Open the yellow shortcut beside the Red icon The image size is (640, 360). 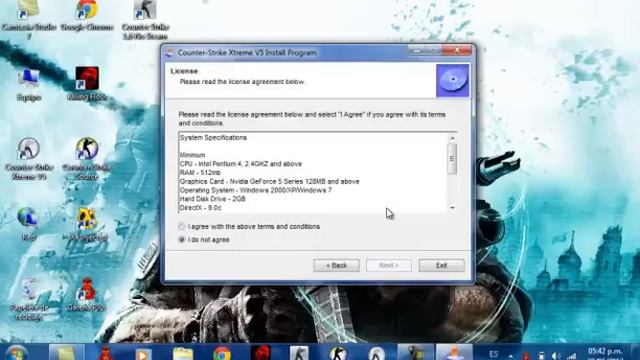(x=87, y=224)
